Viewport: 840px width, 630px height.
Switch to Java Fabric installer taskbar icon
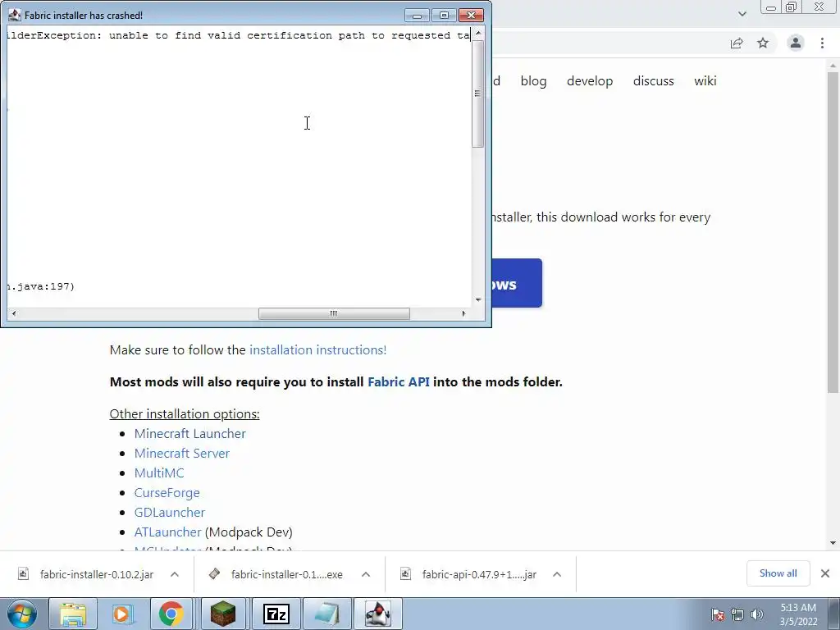[377, 614]
